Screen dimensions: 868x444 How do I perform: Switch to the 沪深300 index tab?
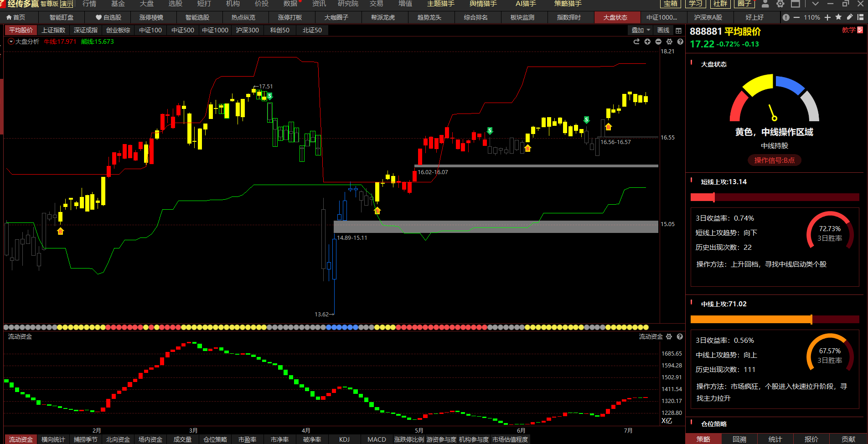pyautogui.click(x=248, y=30)
